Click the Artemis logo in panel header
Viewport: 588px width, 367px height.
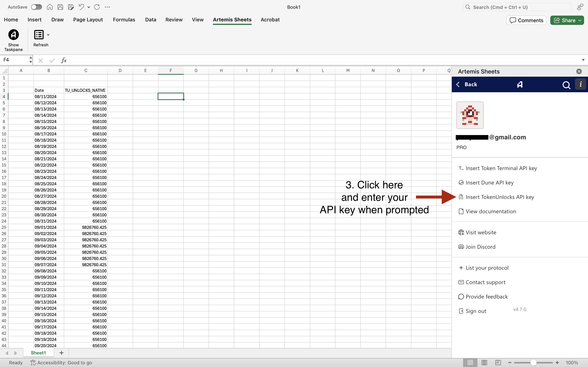click(x=520, y=84)
